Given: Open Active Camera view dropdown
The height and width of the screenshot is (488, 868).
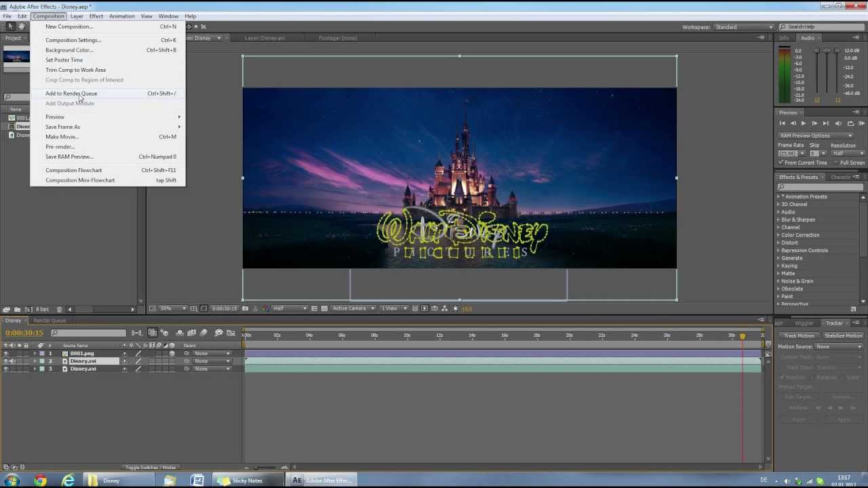Looking at the screenshot, I should click(353, 308).
